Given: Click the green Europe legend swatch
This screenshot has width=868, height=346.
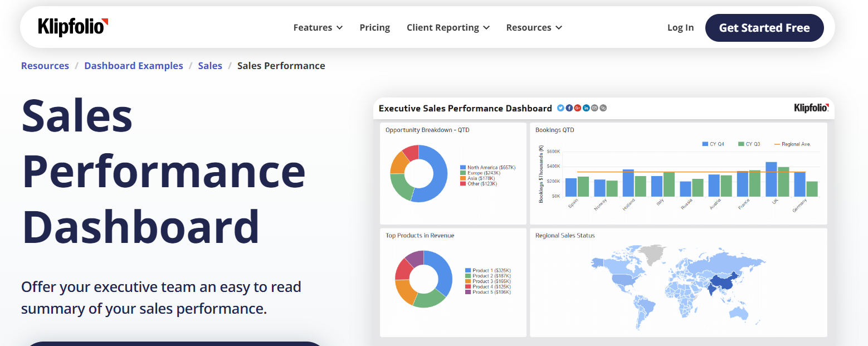Looking at the screenshot, I should point(463,173).
